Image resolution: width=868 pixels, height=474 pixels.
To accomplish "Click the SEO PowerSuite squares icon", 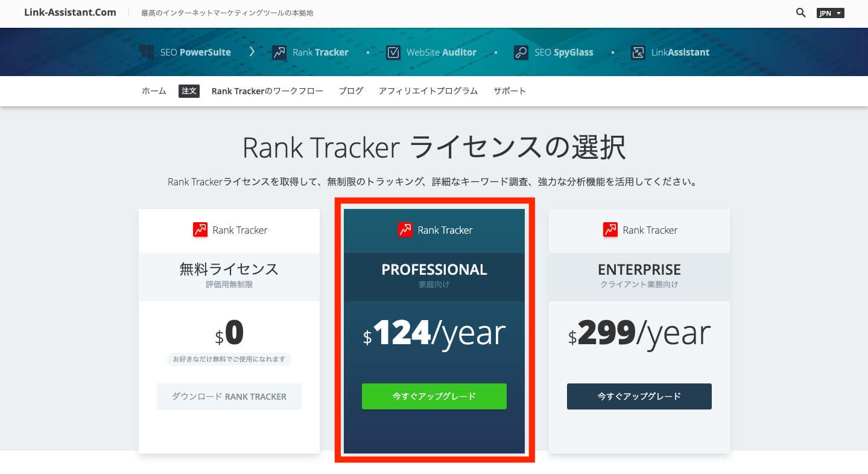I will (147, 52).
